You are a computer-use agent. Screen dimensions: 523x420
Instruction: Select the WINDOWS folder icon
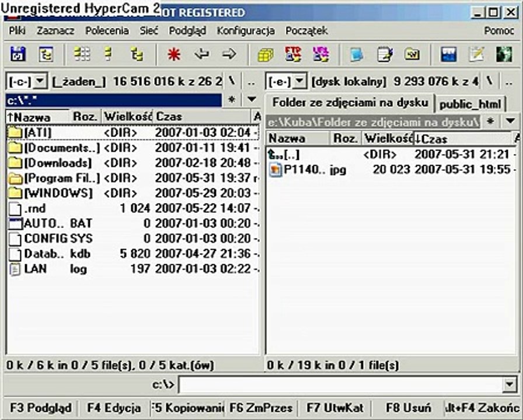pos(15,193)
